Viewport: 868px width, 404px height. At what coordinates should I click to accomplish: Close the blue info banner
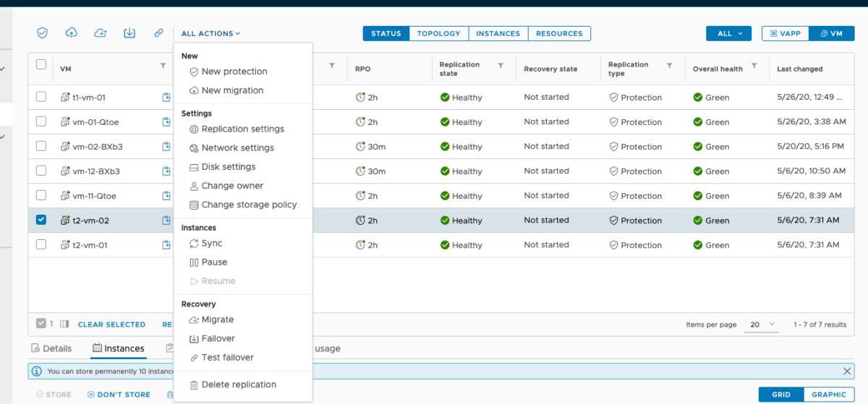(847, 371)
